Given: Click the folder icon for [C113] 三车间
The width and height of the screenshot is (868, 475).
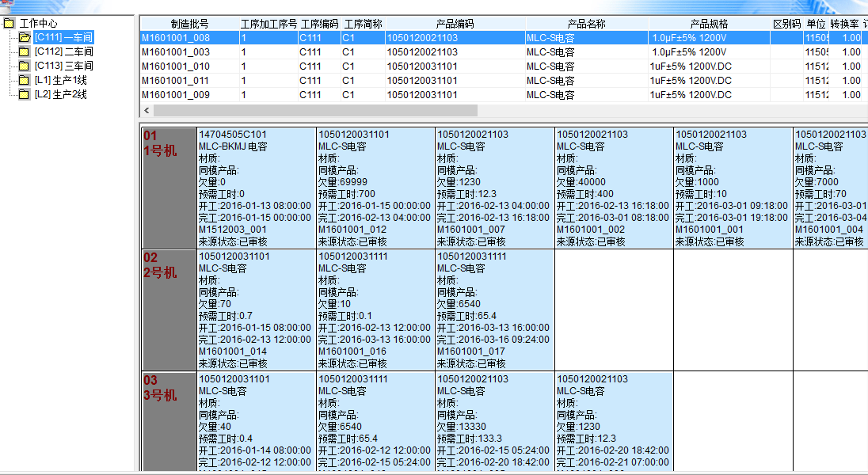Looking at the screenshot, I should pos(25,66).
